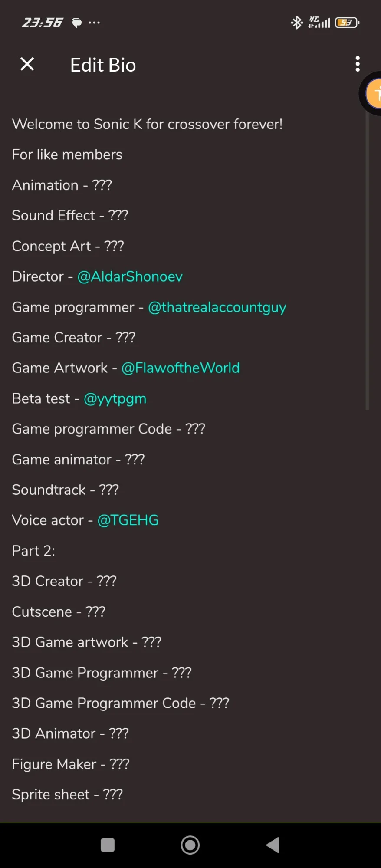Tap the @TGEHG Voice actor mention
Image resolution: width=381 pixels, height=868 pixels.
128,520
